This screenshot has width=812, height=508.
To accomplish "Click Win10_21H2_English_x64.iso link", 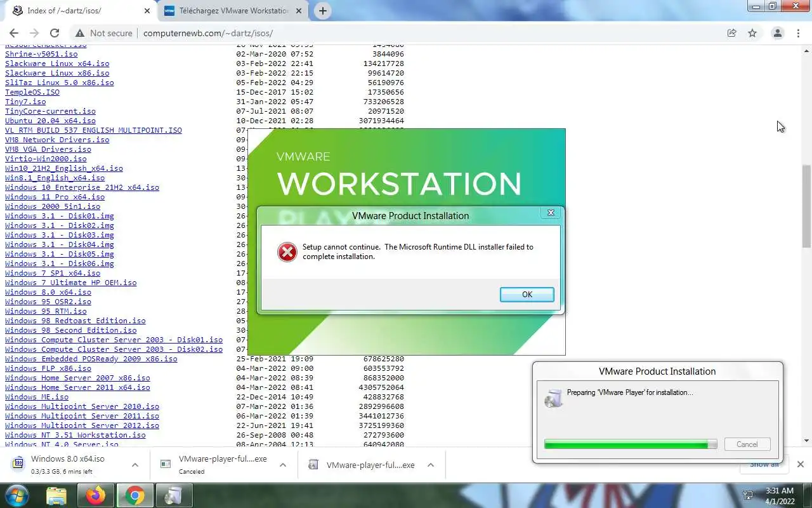I will tap(64, 168).
